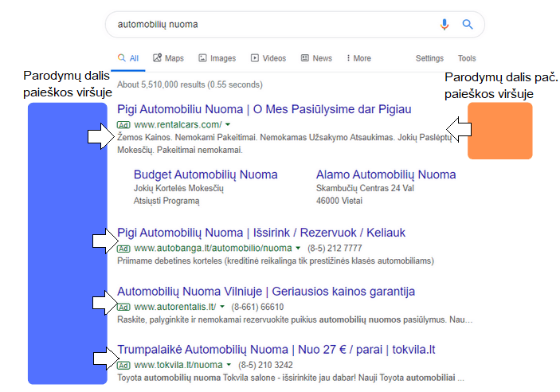Click the voice search microphone icon

pyautogui.click(x=444, y=24)
